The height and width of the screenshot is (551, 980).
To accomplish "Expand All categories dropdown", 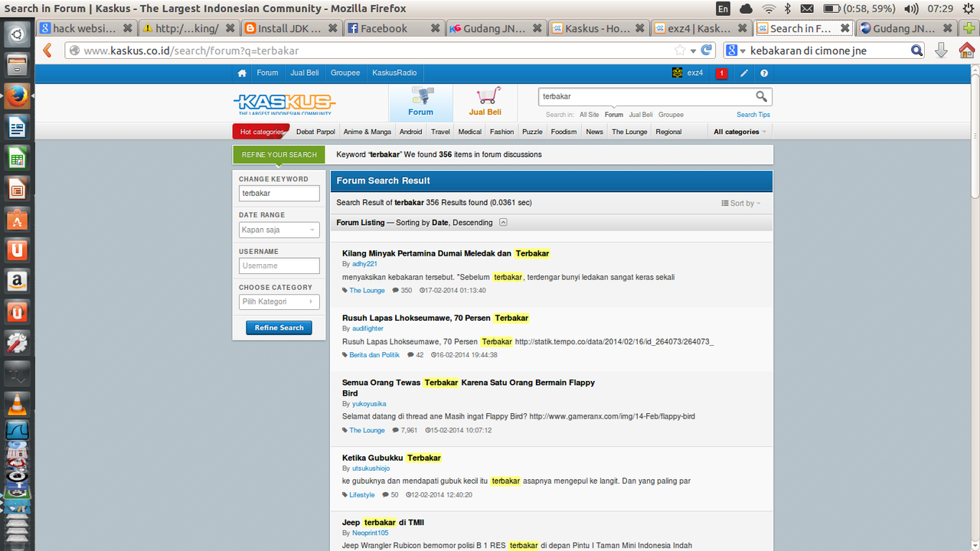I will (740, 132).
